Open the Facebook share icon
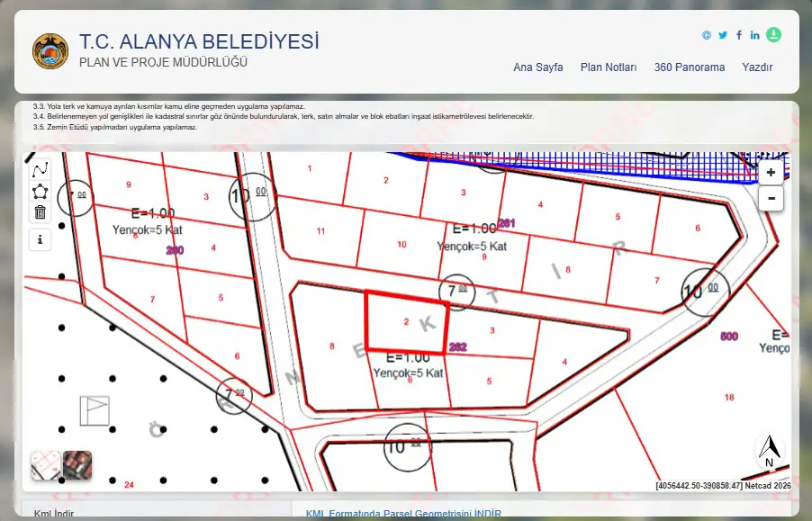This screenshot has height=521, width=812. point(739,35)
